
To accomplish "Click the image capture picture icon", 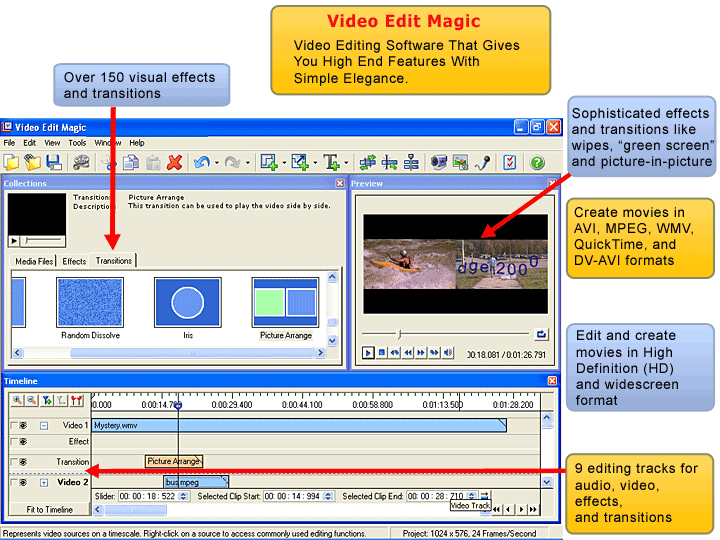I will pos(461,162).
